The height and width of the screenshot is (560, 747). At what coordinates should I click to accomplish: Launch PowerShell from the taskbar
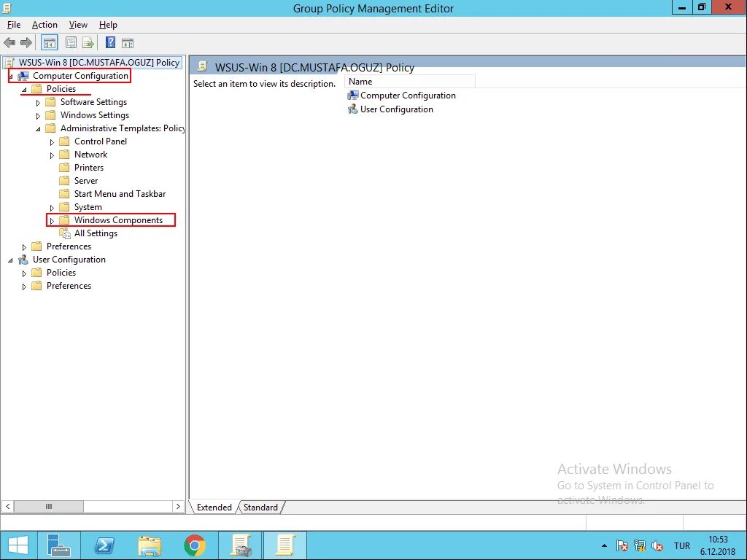(104, 545)
